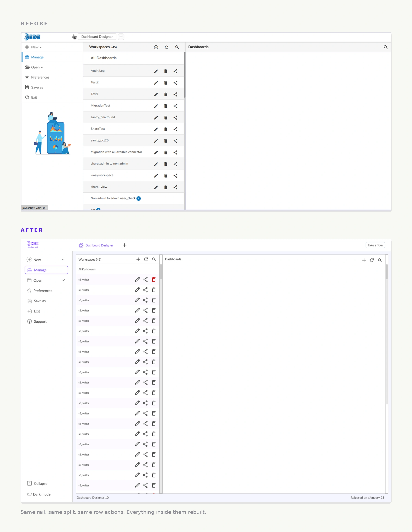The height and width of the screenshot is (532, 412).
Task: Search the Dashboards panel in After screen
Action: [380, 260]
